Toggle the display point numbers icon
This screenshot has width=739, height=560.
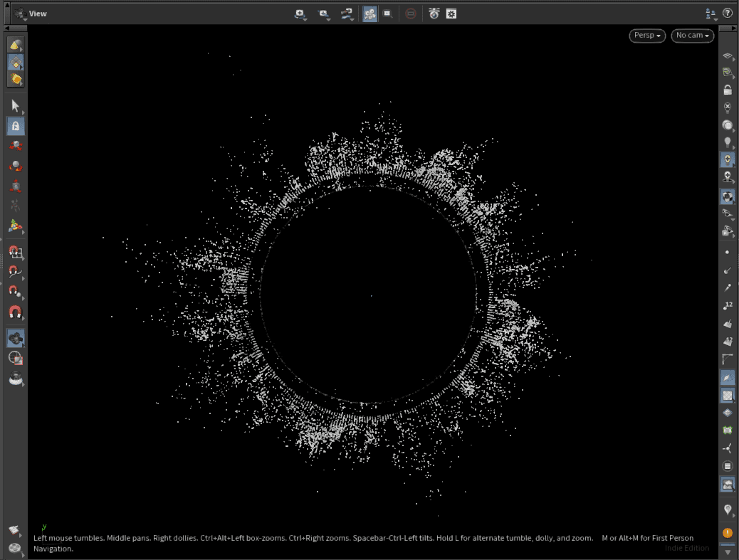[x=728, y=305]
